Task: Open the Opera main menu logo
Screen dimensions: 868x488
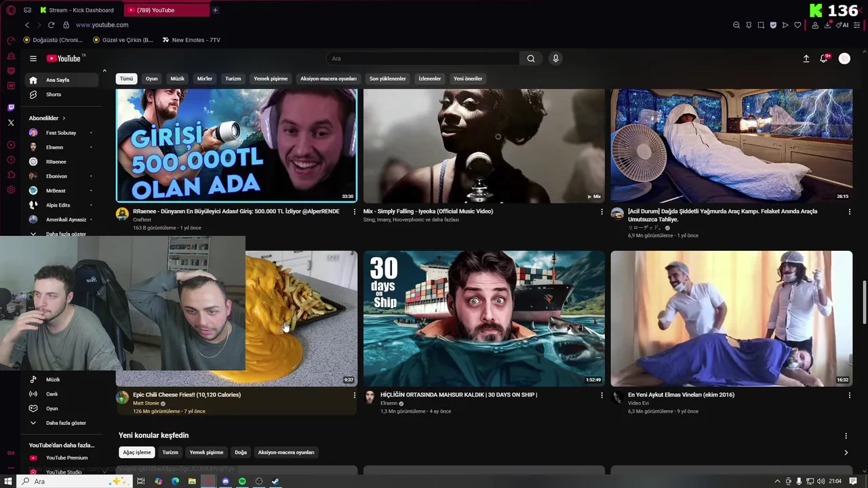Action: click(11, 10)
